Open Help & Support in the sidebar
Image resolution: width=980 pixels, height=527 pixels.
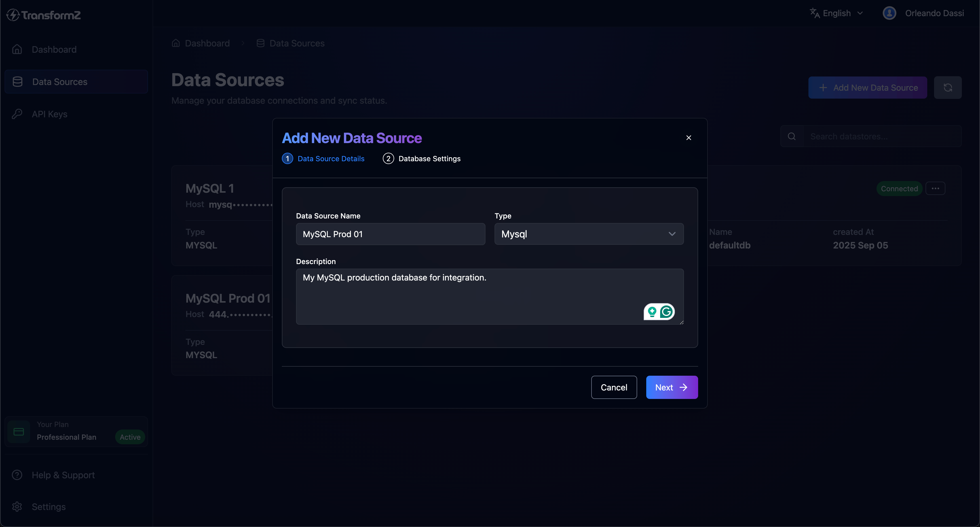(63, 475)
